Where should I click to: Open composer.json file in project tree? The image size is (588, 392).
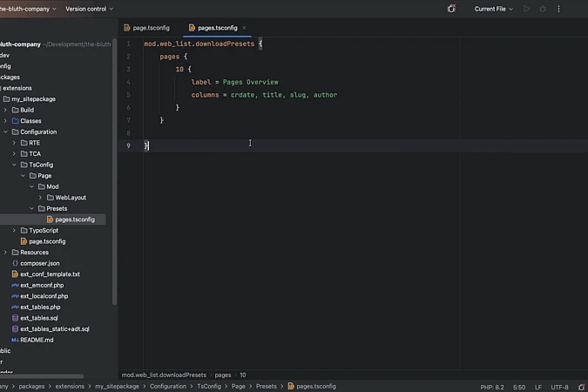click(39, 263)
